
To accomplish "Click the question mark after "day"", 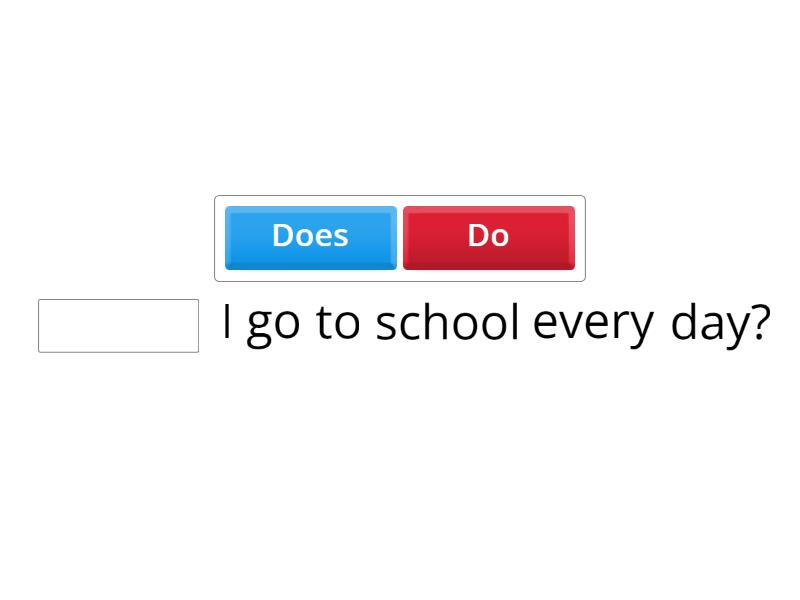I will (760, 322).
